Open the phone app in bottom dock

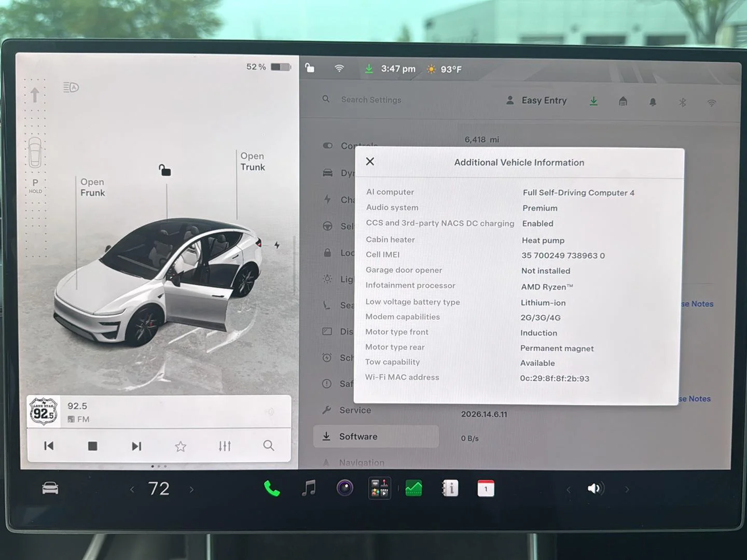coord(271,488)
